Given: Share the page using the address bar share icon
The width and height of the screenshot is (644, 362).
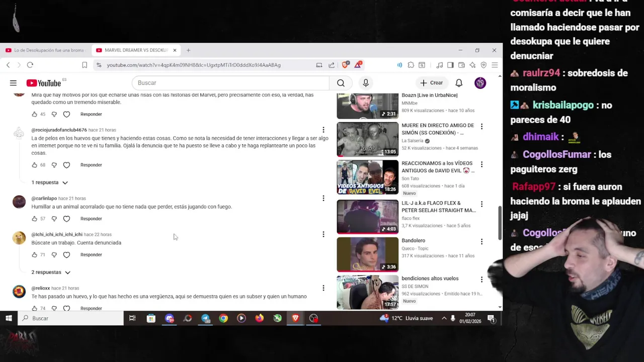Looking at the screenshot, I should click(x=332, y=65).
